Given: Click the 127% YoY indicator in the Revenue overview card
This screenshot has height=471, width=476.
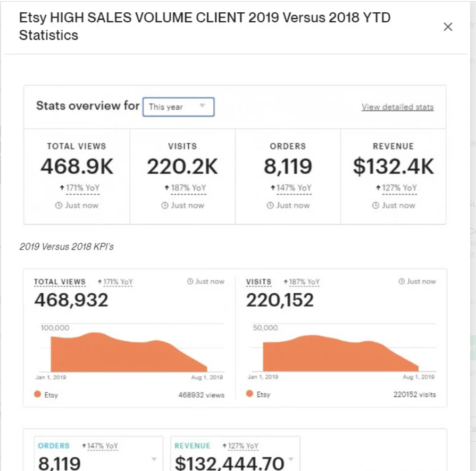Looking at the screenshot, I should coord(396,188).
